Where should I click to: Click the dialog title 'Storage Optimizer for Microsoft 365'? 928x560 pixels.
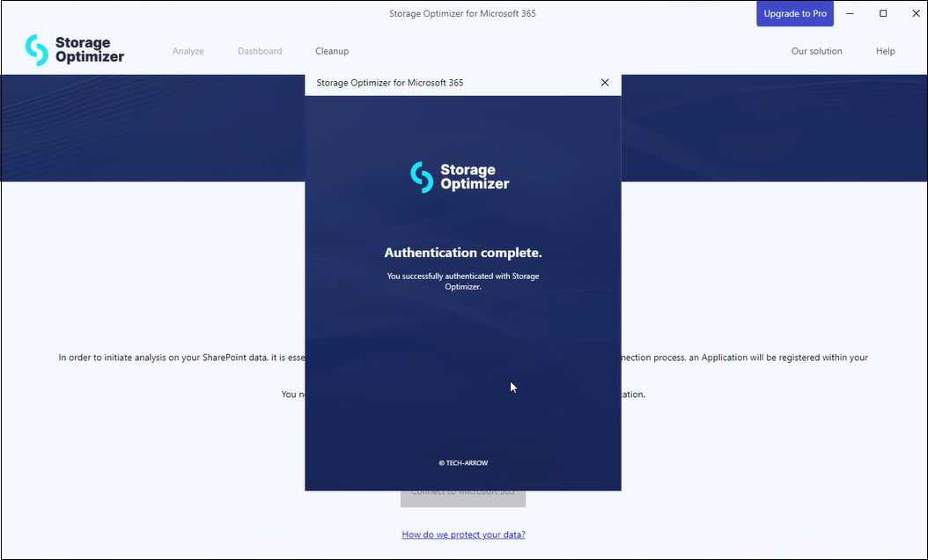pos(390,83)
